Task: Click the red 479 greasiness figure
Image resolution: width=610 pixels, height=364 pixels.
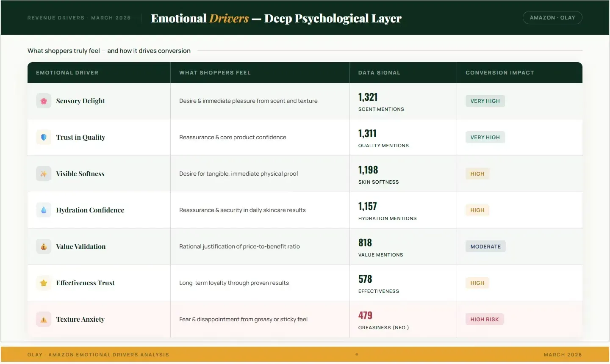Action: tap(365, 316)
